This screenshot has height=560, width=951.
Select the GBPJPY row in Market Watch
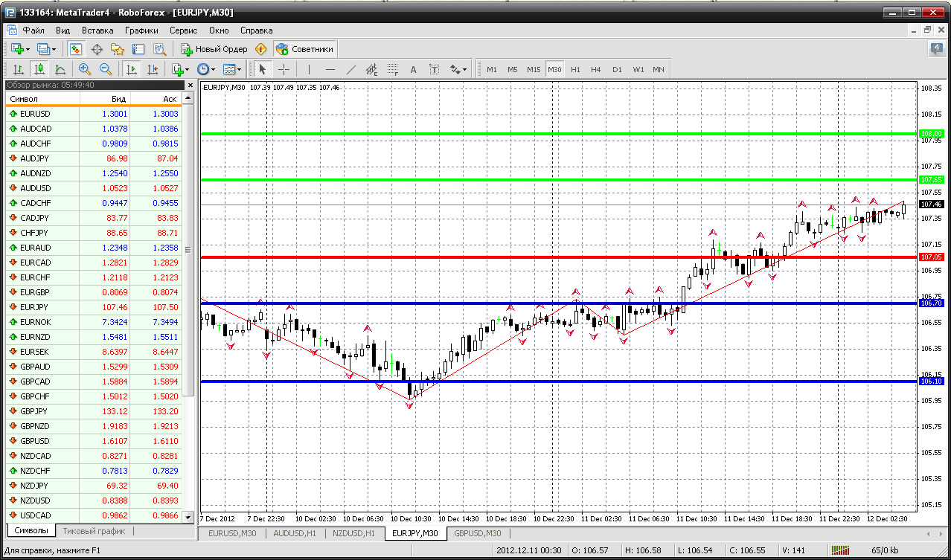pyautogui.click(x=94, y=411)
